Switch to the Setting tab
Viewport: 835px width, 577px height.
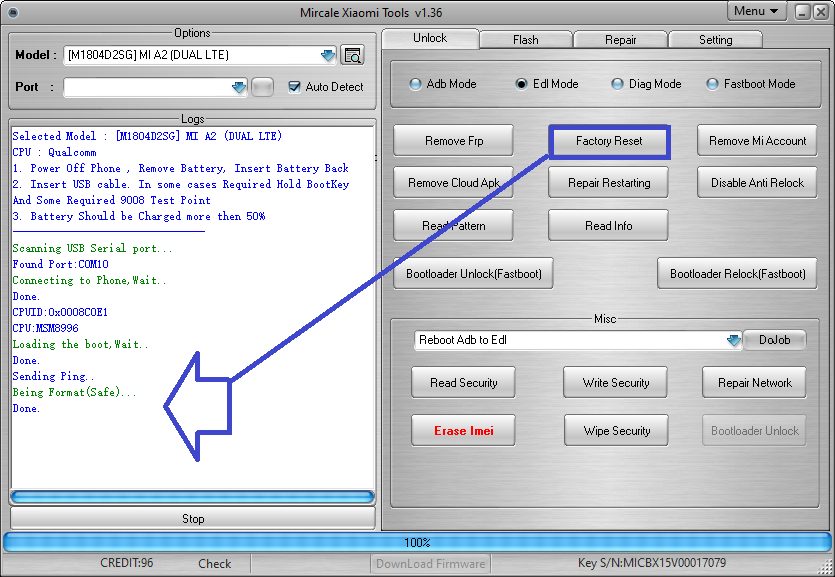[715, 40]
